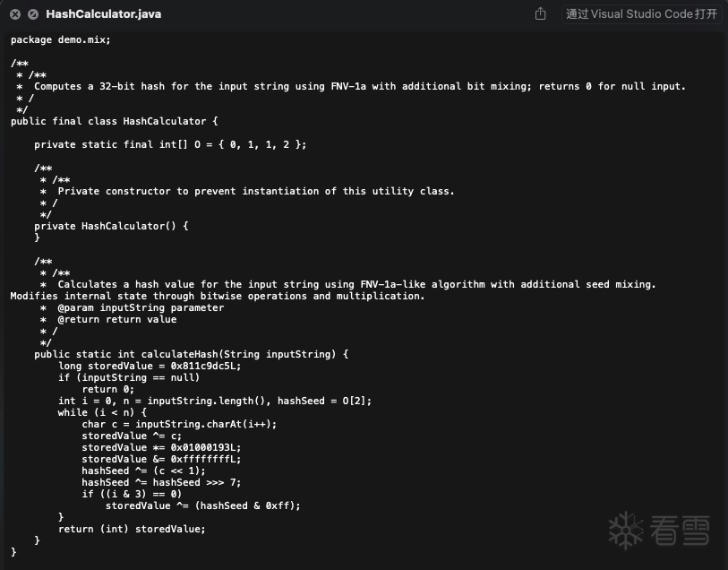Viewport: 728px width, 570px height.
Task: Click the "@param inputString parameter" comment
Action: 141,307
